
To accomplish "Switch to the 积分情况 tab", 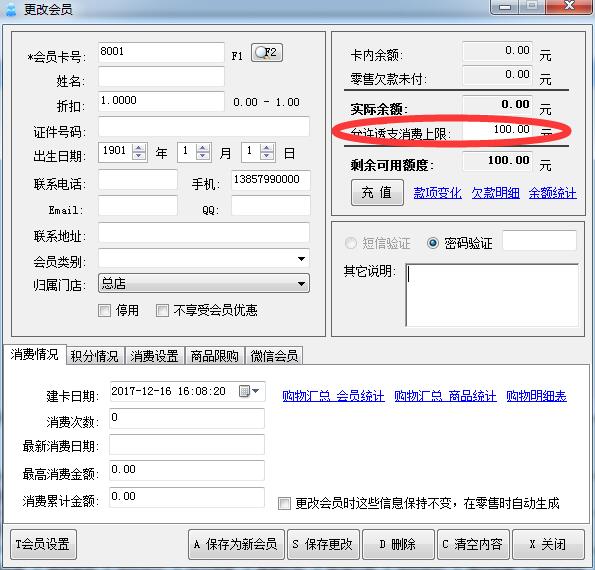I will 94,356.
